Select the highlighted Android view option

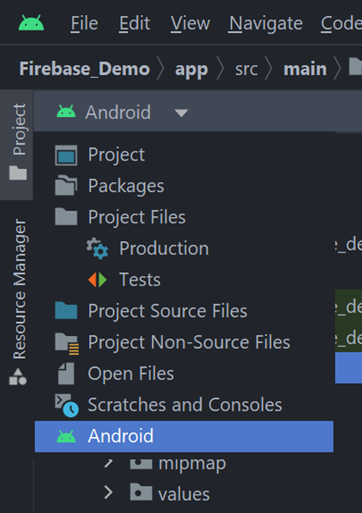point(184,436)
